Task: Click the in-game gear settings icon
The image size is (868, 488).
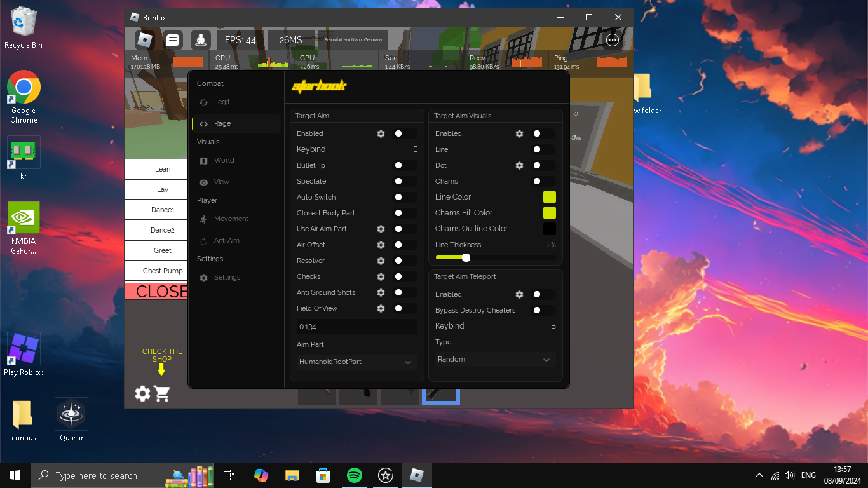Action: click(x=143, y=394)
